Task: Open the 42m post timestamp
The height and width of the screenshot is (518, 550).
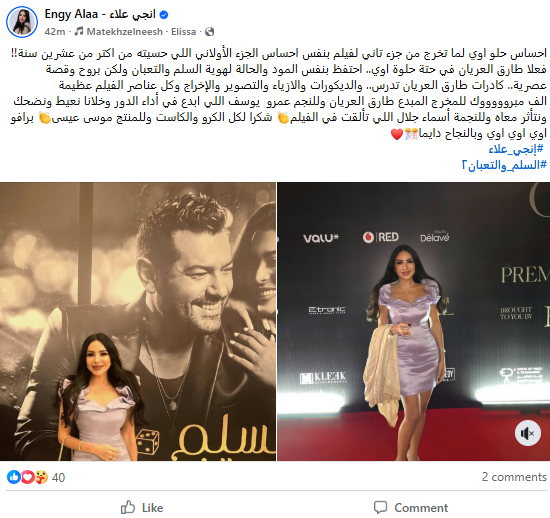Action: click(55, 32)
